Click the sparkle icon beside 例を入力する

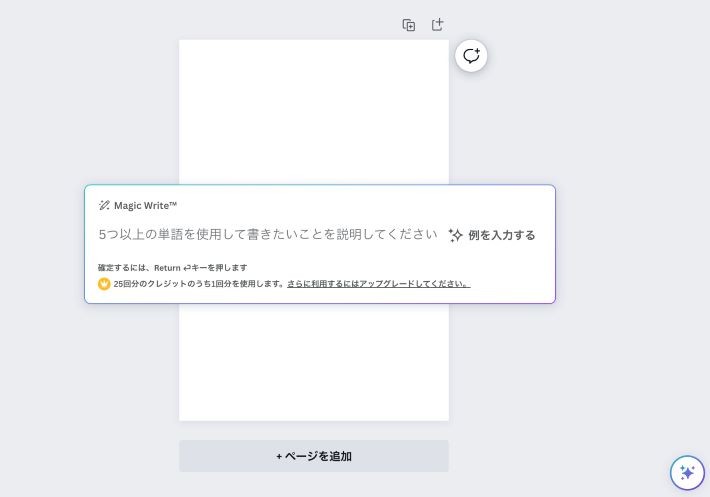455,235
